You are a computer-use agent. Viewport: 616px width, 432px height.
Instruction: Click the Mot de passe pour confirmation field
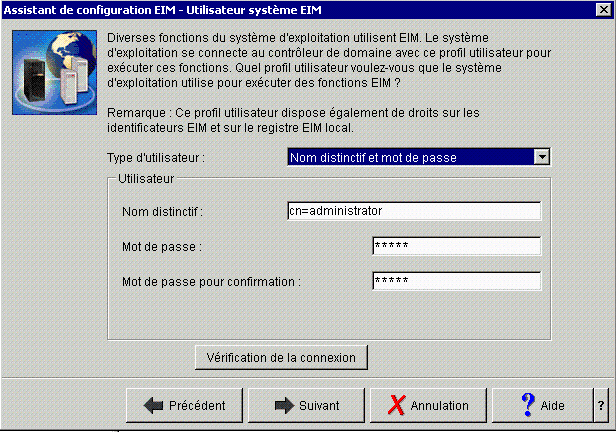pos(456,281)
